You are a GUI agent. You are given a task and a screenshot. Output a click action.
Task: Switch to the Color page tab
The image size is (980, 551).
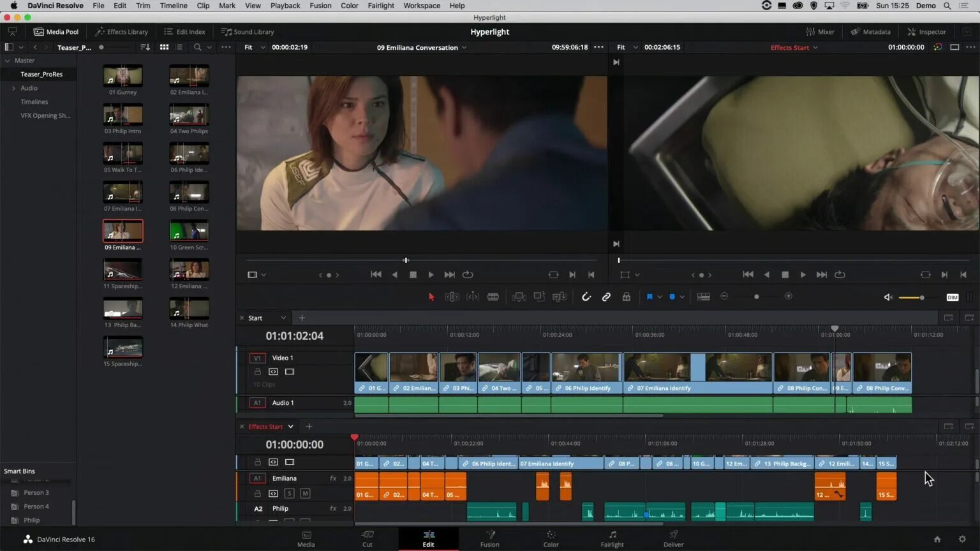pos(551,538)
